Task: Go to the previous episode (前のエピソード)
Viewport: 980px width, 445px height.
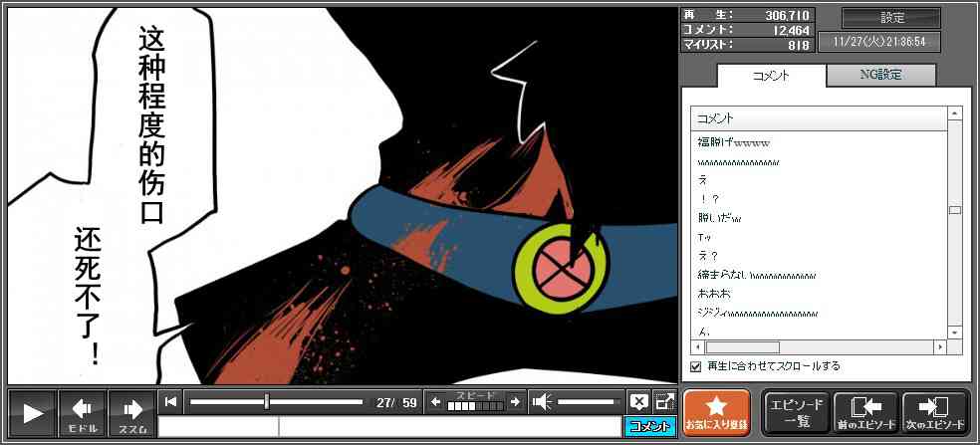Action: [864, 413]
